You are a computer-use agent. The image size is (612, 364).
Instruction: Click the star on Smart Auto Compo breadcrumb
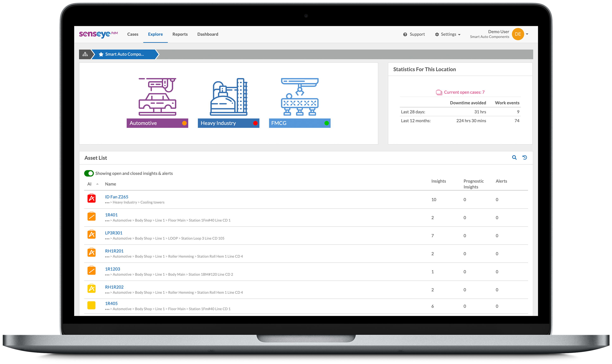coord(101,54)
